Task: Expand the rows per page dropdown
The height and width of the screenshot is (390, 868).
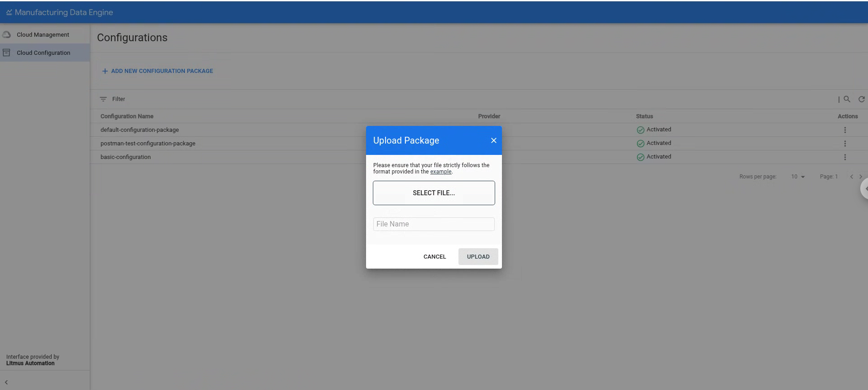Action: click(x=798, y=177)
